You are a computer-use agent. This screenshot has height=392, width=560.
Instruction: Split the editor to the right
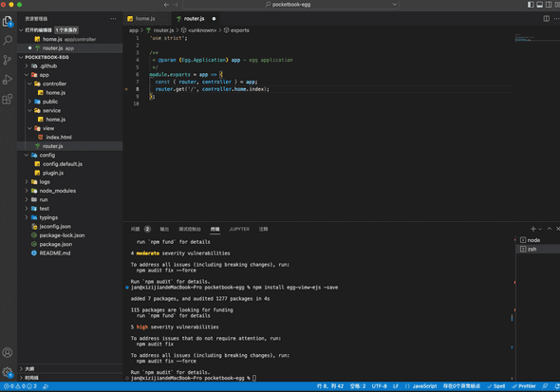546,19
